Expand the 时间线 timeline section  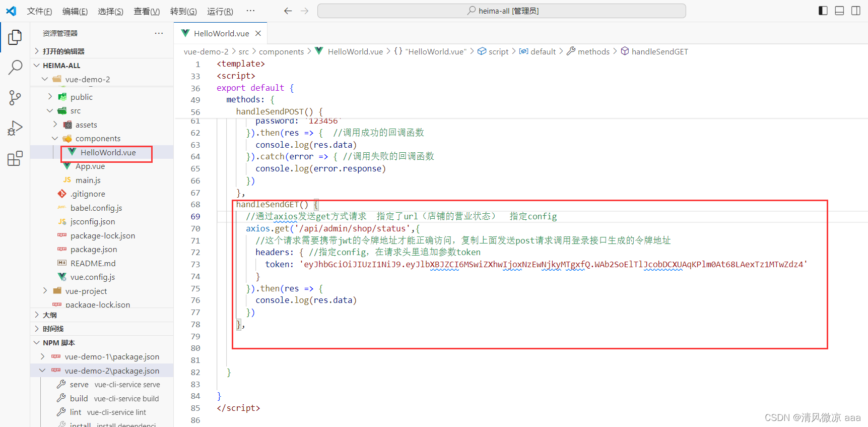click(102, 329)
